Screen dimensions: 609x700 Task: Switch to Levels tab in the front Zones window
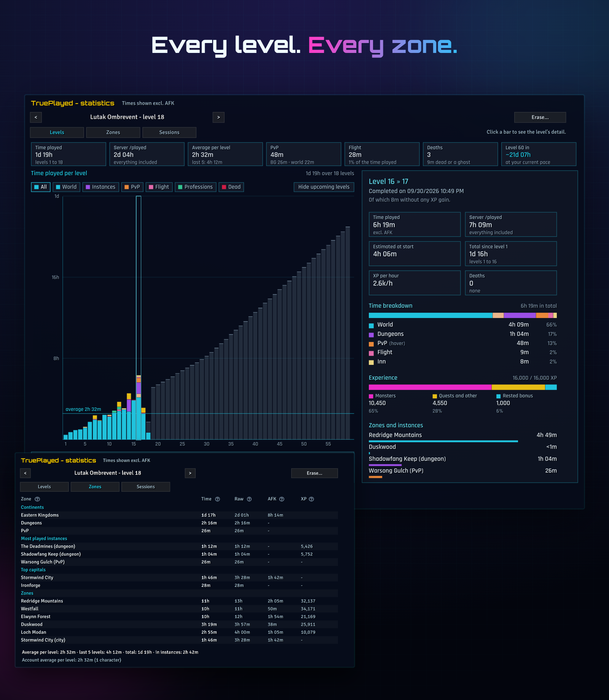(x=45, y=487)
